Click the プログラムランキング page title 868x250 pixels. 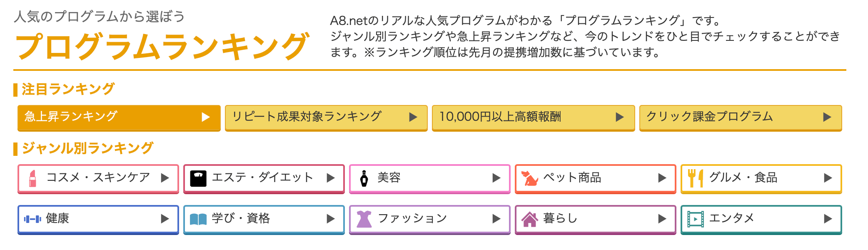pyautogui.click(x=162, y=46)
